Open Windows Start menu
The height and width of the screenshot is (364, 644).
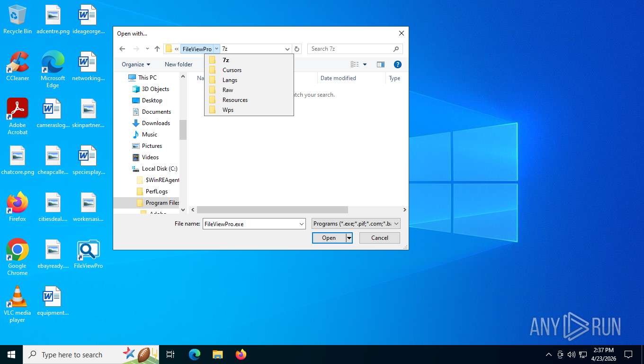click(11, 355)
